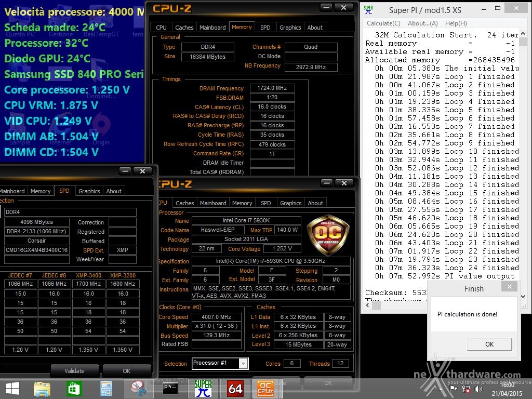Viewport: 532px width, 399px height.
Task: Open the network status tray icon
Action: click(466, 389)
